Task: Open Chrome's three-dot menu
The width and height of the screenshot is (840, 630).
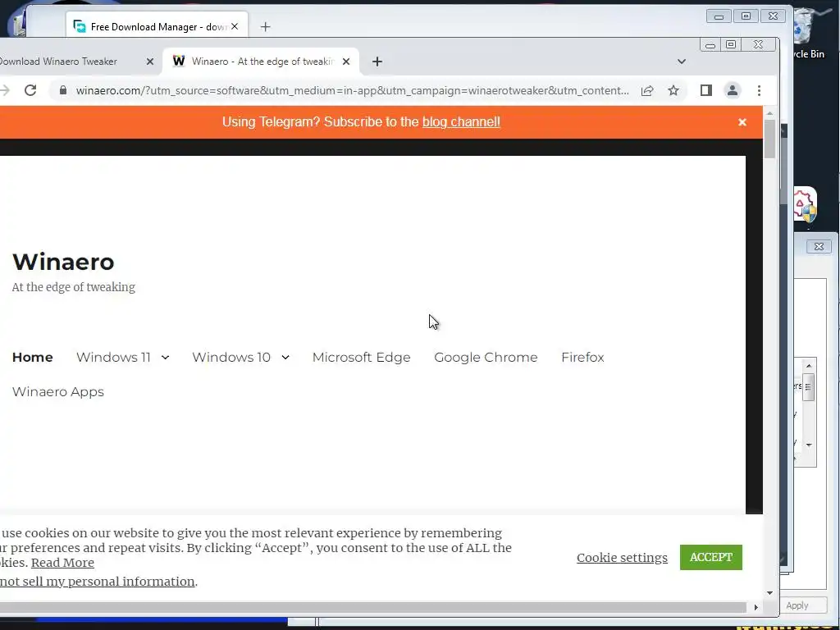Action: coord(759,90)
